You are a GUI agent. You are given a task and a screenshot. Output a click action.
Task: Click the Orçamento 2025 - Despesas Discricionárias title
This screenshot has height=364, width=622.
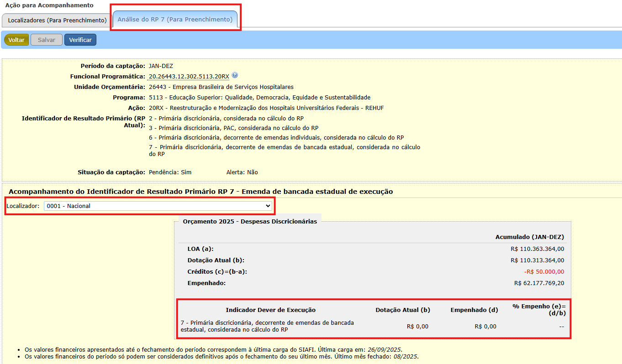[250, 221]
